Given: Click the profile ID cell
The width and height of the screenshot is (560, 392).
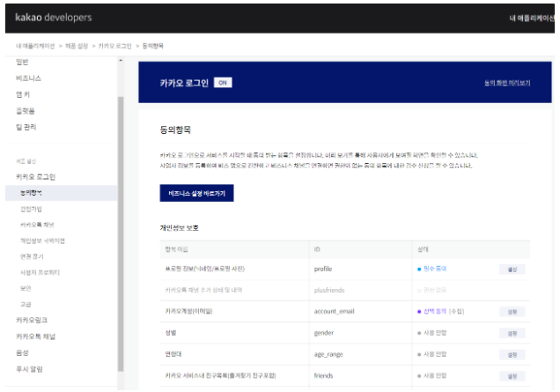Looking at the screenshot, I should click(x=323, y=269).
